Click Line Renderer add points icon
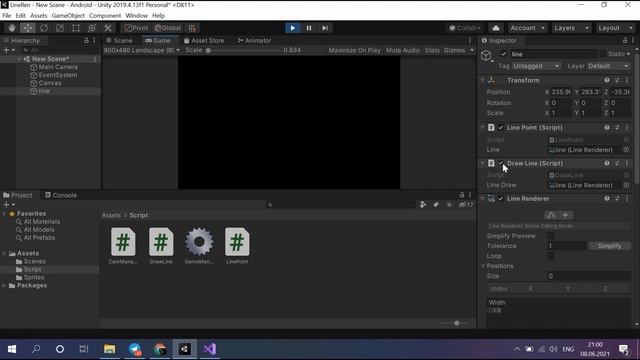Viewport: 640px width, 360px height. (566, 215)
